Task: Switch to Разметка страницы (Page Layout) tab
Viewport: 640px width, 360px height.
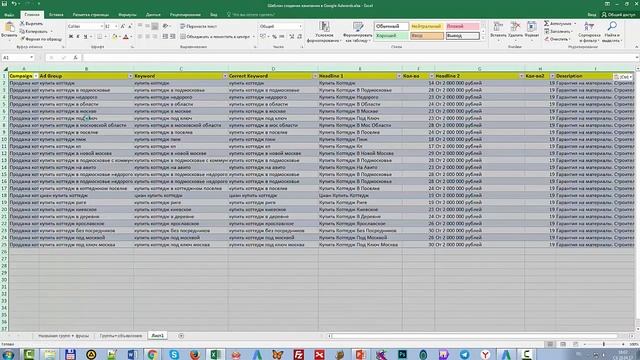Action: (91, 15)
